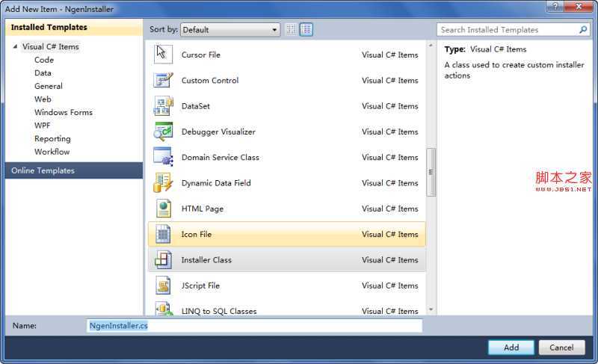Select the Web category
This screenshot has height=364, width=598.
pyautogui.click(x=43, y=99)
